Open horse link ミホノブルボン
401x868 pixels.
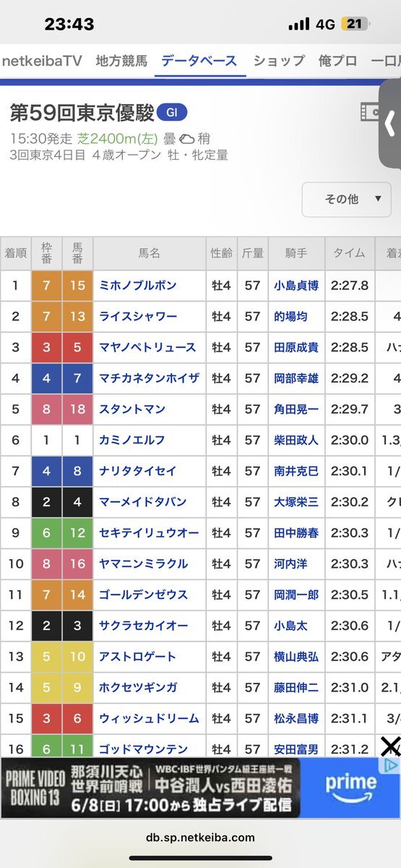click(138, 286)
